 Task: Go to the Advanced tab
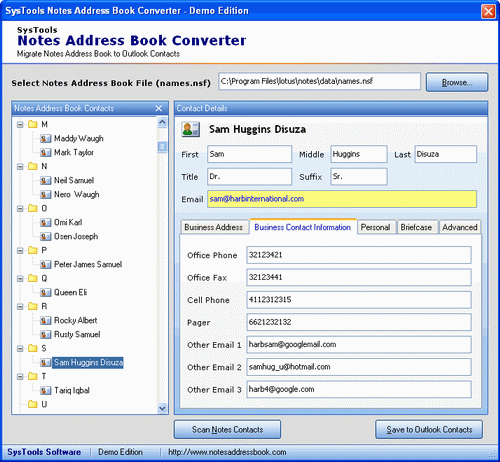coord(460,227)
